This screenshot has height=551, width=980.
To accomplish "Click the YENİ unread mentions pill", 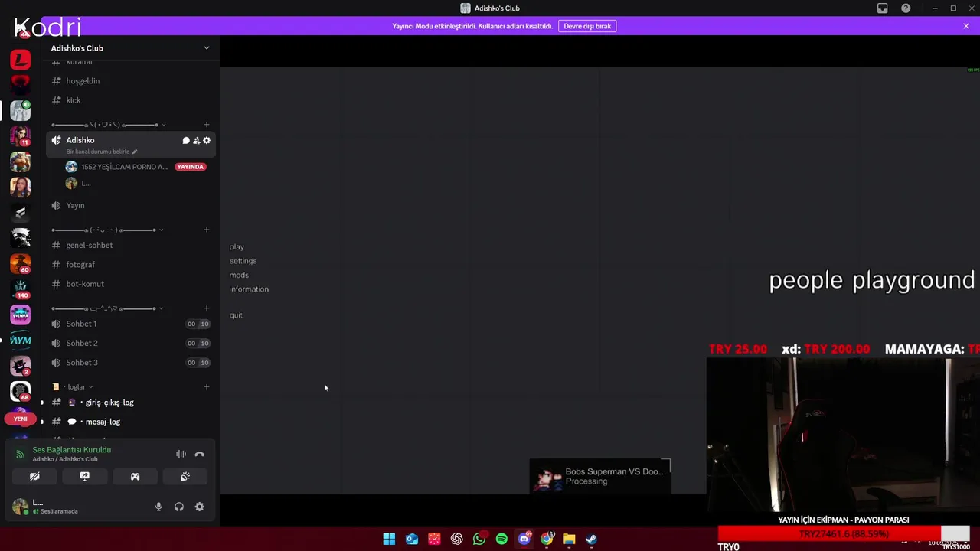I will pyautogui.click(x=21, y=419).
